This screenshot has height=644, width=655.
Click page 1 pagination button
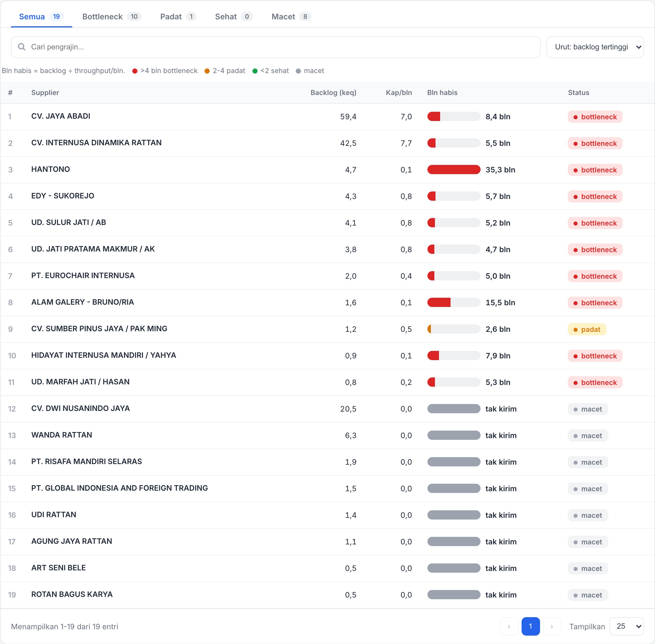pos(531,626)
